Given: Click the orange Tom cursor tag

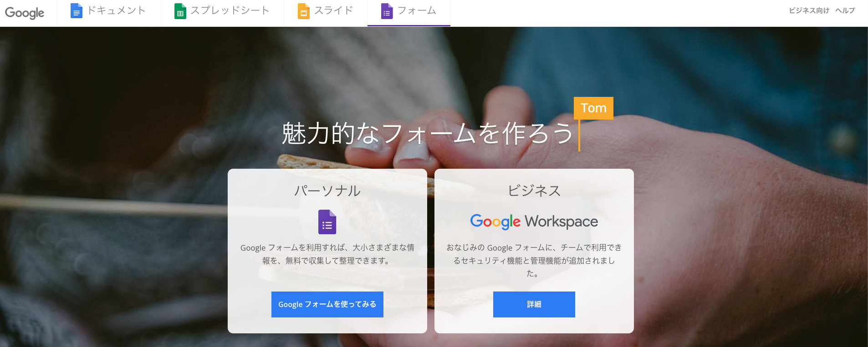Looking at the screenshot, I should tap(593, 108).
